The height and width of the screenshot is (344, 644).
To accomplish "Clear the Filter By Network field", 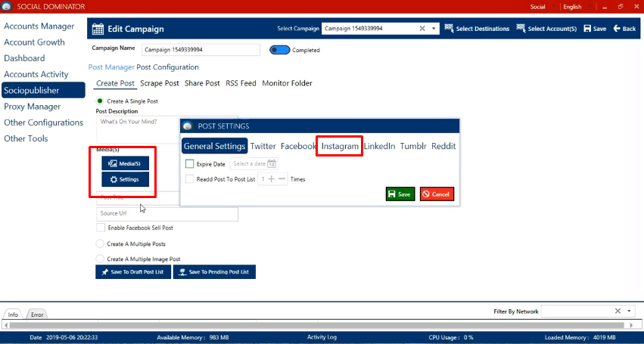I will (x=618, y=311).
